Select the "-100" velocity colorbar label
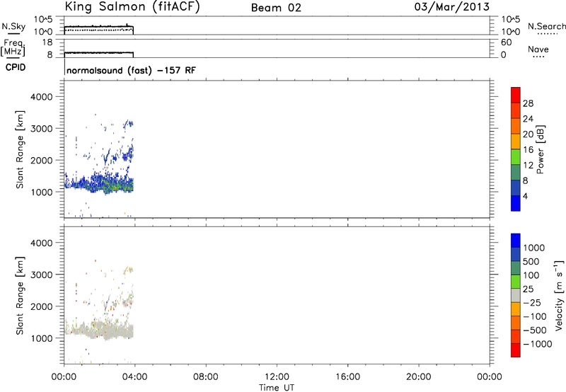The width and height of the screenshot is (566, 392). point(535,316)
